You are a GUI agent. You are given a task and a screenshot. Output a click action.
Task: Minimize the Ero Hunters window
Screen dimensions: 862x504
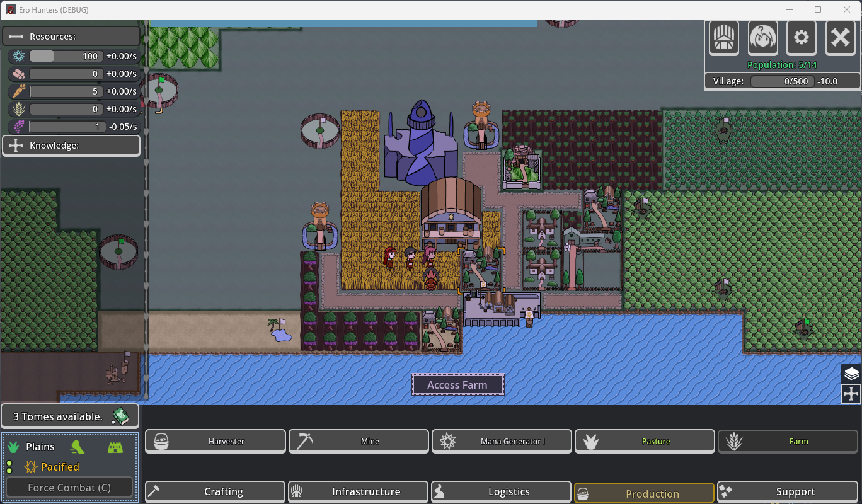tap(790, 9)
